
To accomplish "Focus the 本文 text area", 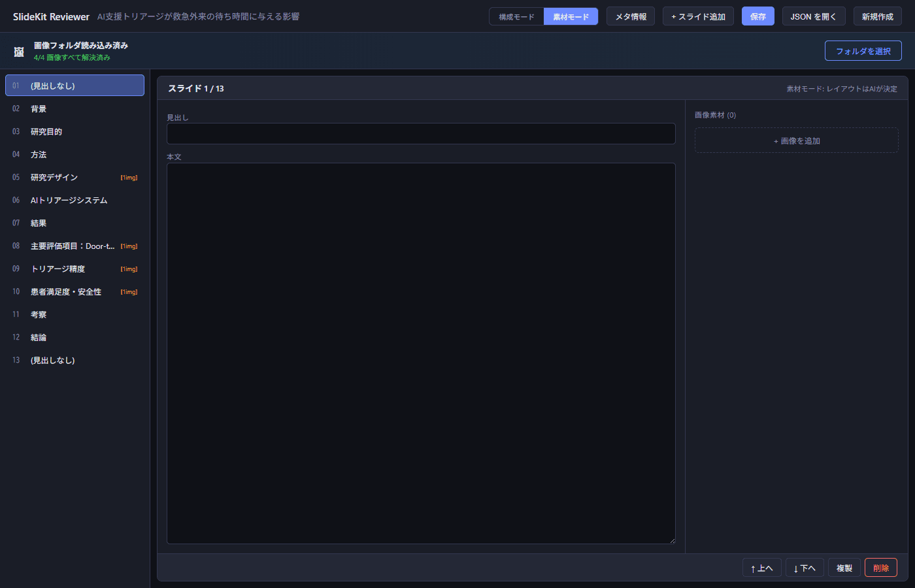I will (421, 353).
